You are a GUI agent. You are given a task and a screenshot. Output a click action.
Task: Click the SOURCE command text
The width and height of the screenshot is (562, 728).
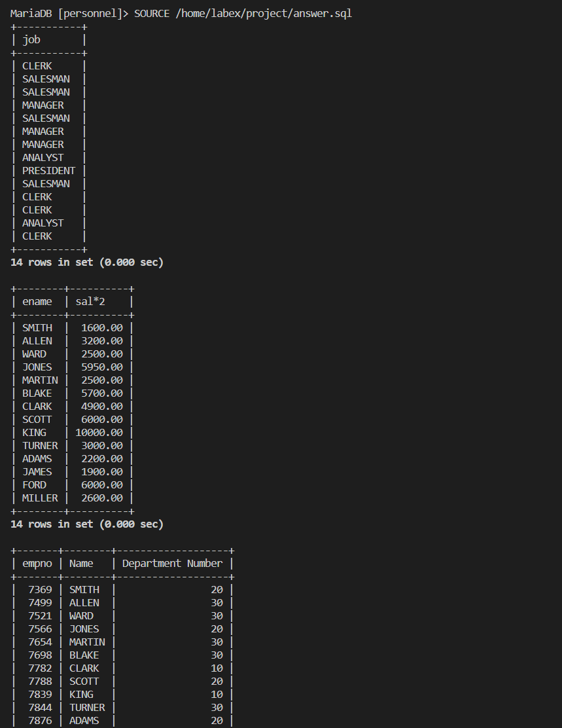(x=151, y=12)
